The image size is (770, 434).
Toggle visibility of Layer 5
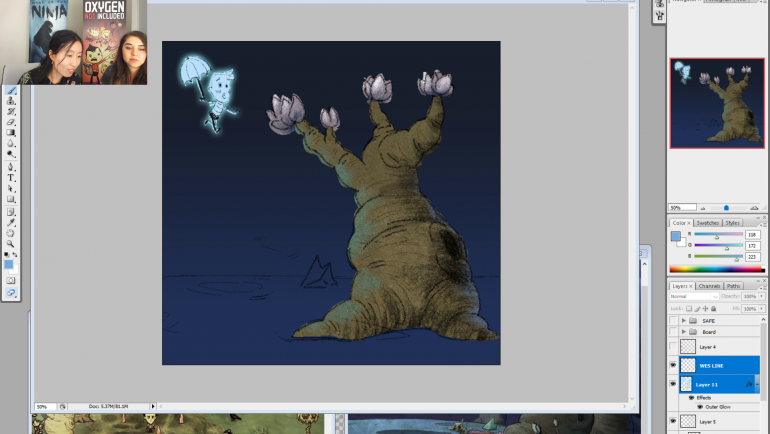click(x=673, y=422)
